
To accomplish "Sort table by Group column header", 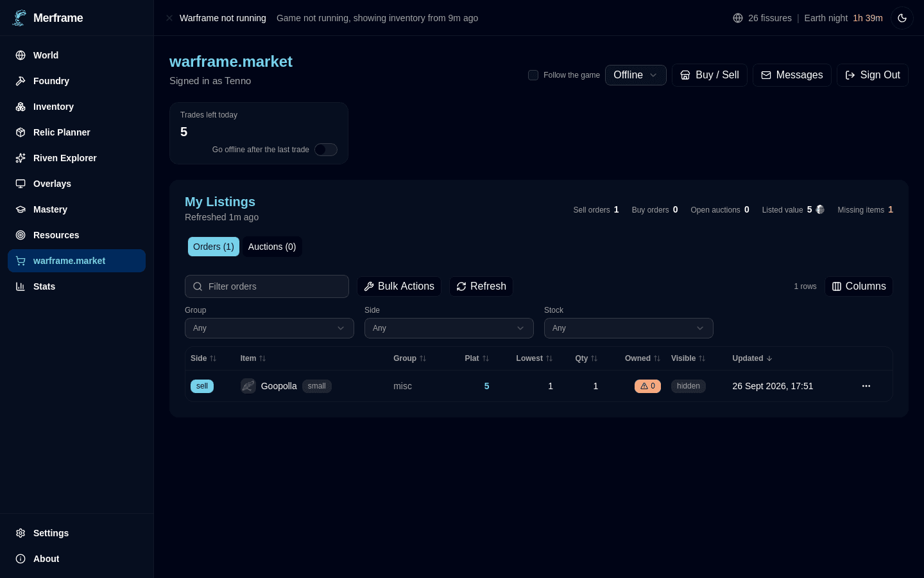I will pyautogui.click(x=410, y=358).
